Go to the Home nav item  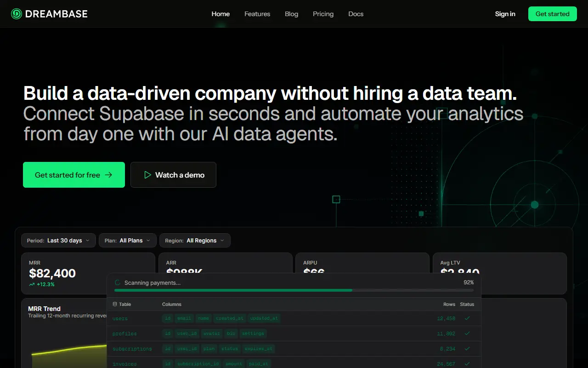220,14
